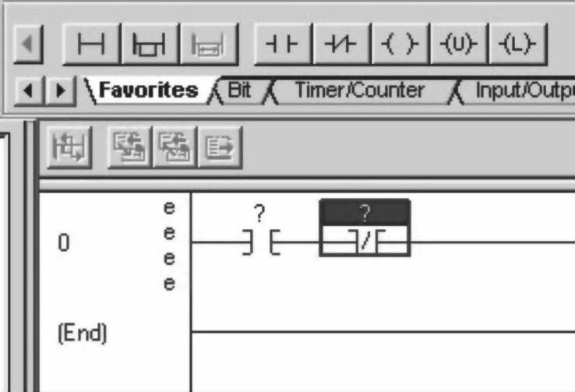
Task: Select the (End) rung
Action: tap(82, 333)
